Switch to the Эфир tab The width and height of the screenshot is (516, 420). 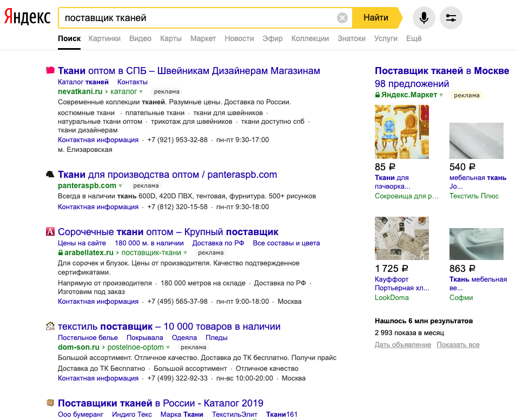coord(273,38)
